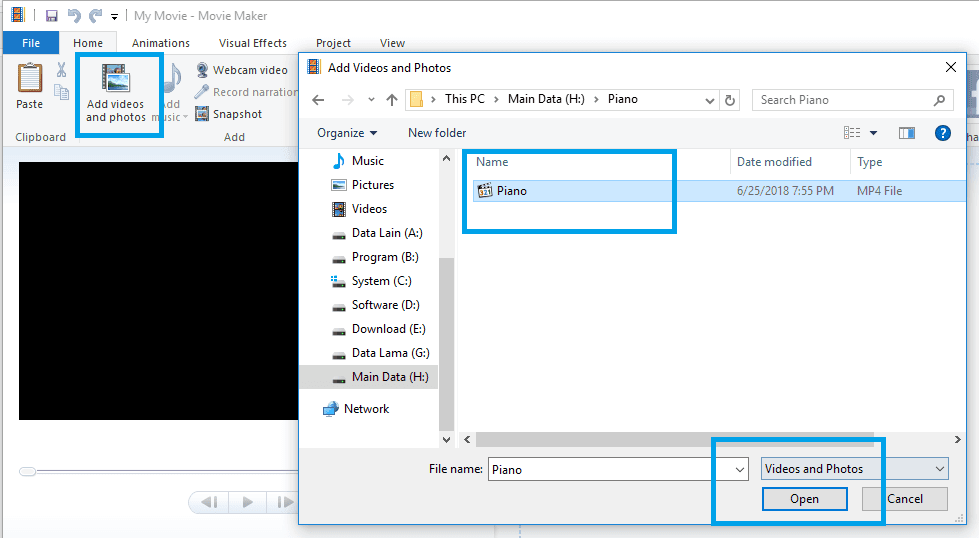Change the view layout icon
Viewport: 979px width, 538px height.
click(852, 133)
